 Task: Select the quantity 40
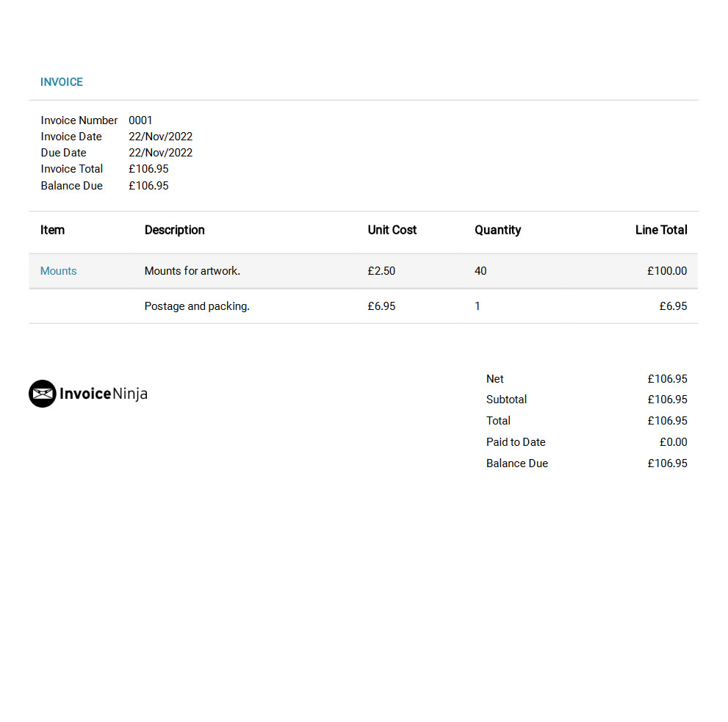point(480,271)
